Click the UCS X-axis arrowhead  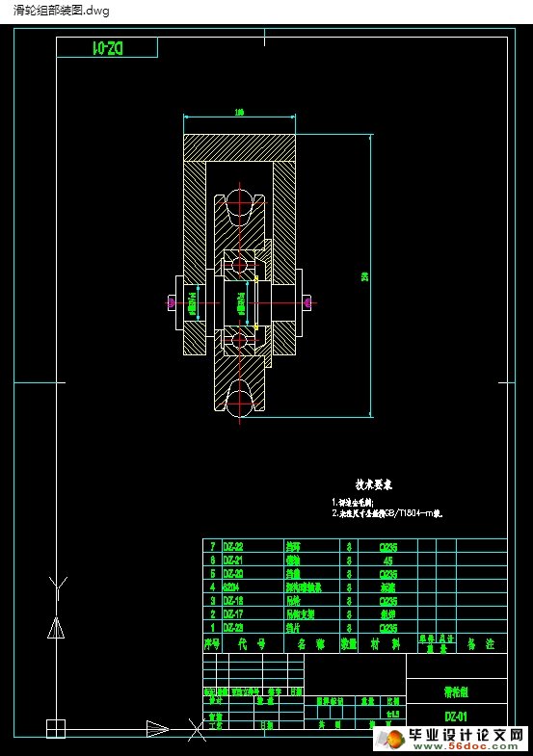pos(158,728)
